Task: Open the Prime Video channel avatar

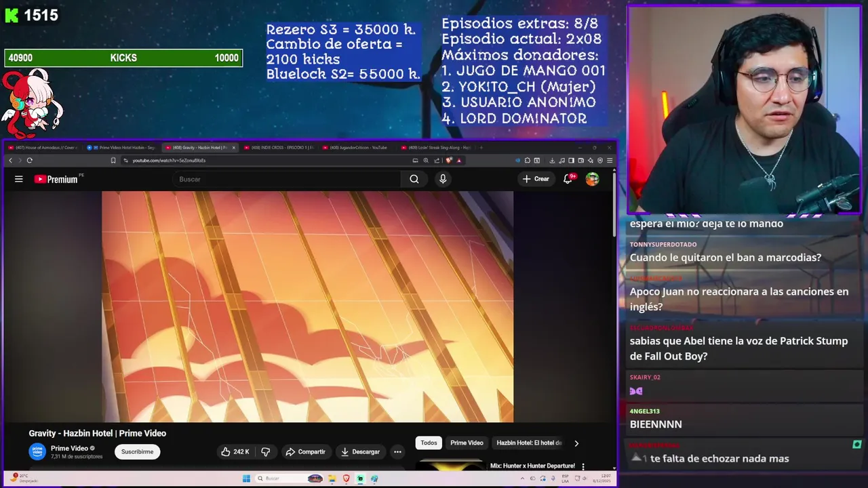Action: click(x=37, y=451)
